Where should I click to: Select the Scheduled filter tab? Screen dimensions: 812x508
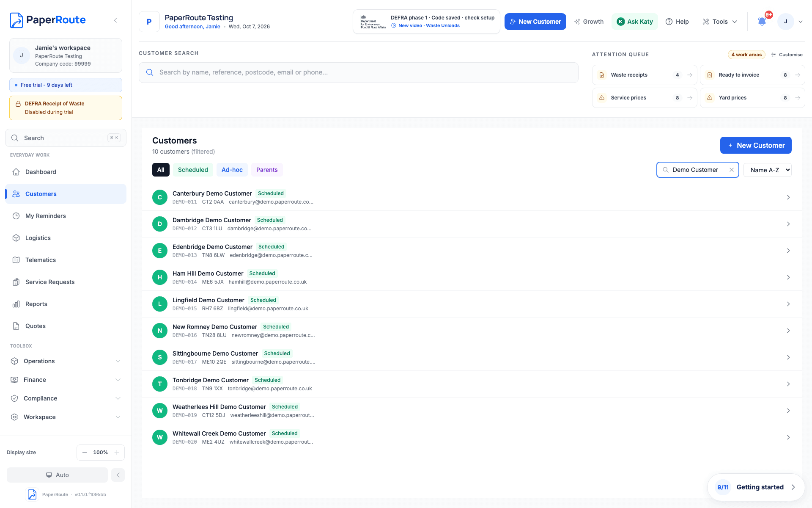[193, 170]
